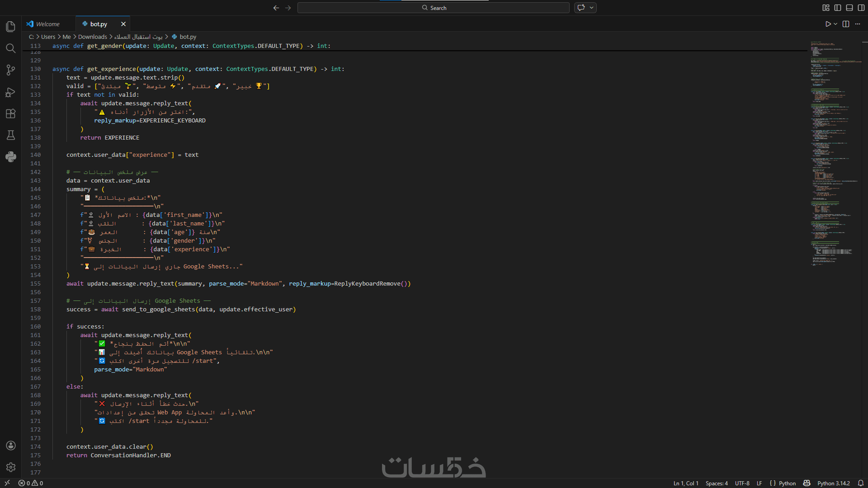Click the Manage gear icon
The width and height of the screenshot is (868, 488).
click(x=11, y=467)
